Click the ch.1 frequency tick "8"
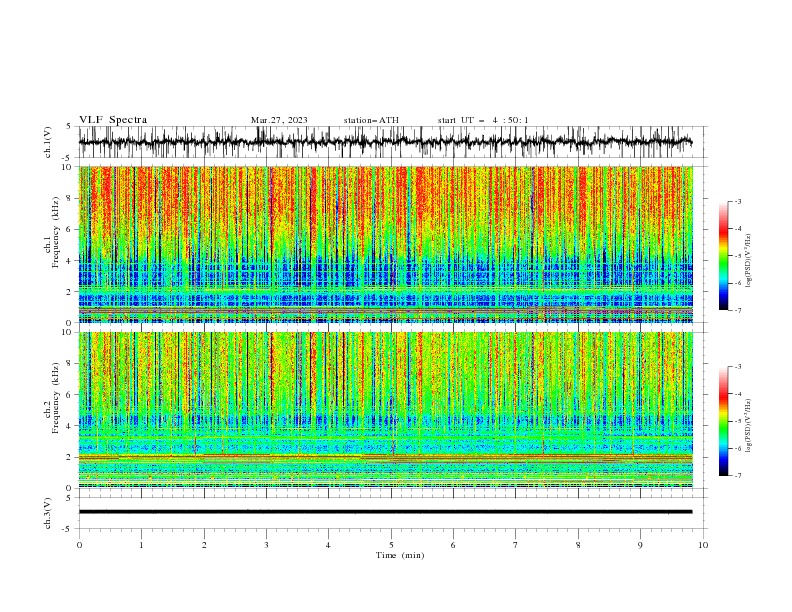792x612 pixels. pos(69,198)
